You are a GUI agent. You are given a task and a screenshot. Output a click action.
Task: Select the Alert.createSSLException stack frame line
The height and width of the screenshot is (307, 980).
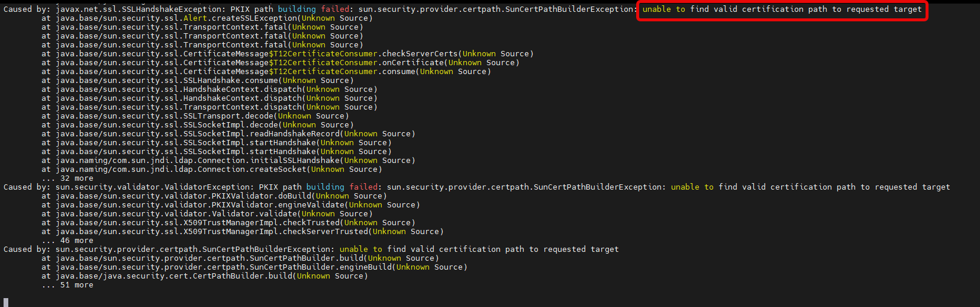click(207, 18)
